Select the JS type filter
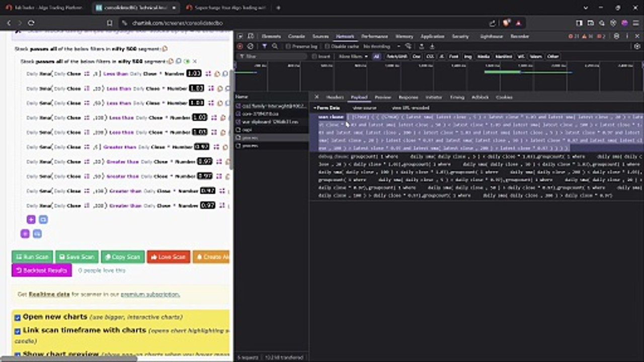The image size is (644, 362). [x=441, y=56]
